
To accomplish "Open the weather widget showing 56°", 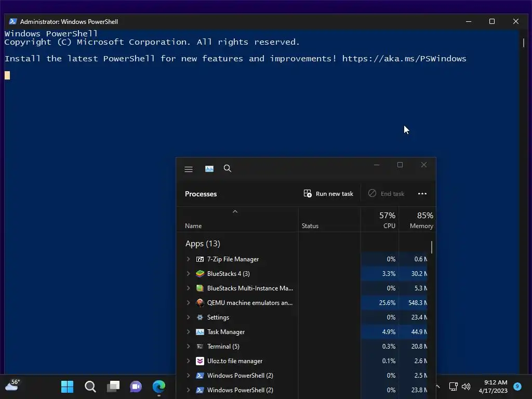I will (x=12, y=385).
